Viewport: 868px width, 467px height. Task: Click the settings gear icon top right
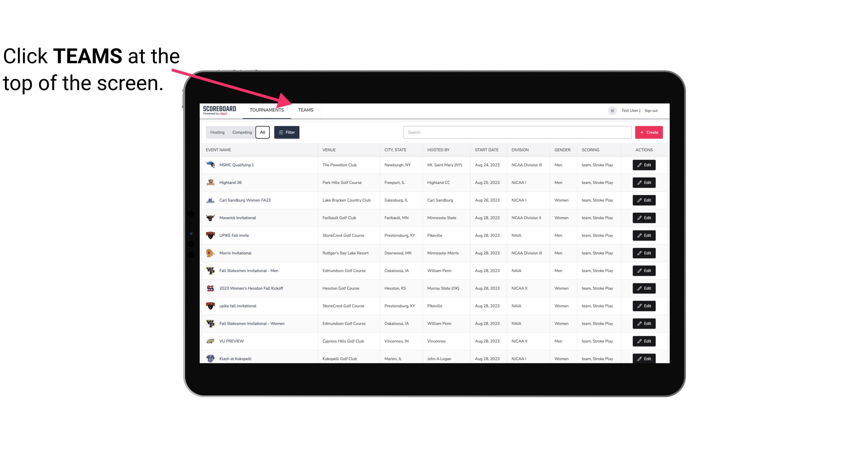611,110
